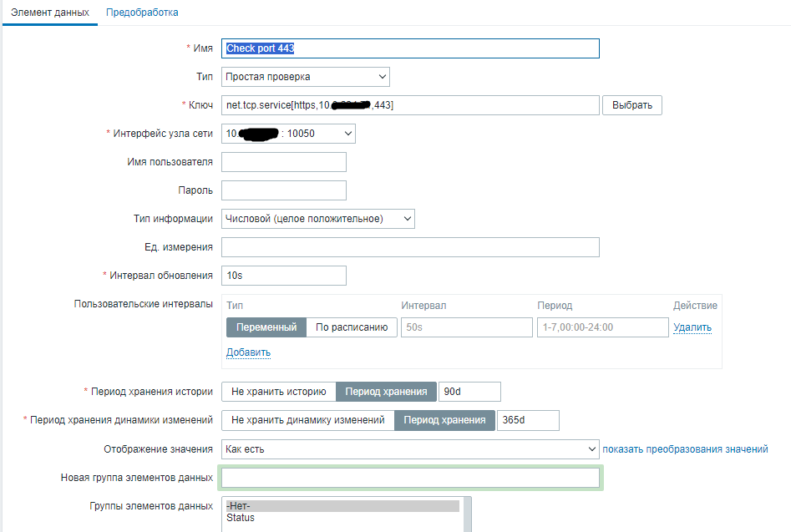
Task: Click the Новая группа элементов данных field
Action: click(x=410, y=478)
